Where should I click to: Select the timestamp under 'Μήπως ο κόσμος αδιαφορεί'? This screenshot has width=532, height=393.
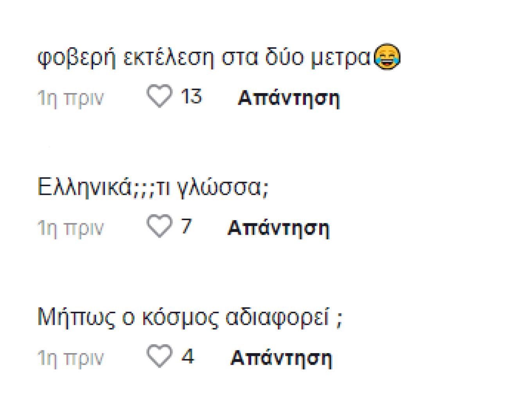tap(71, 358)
